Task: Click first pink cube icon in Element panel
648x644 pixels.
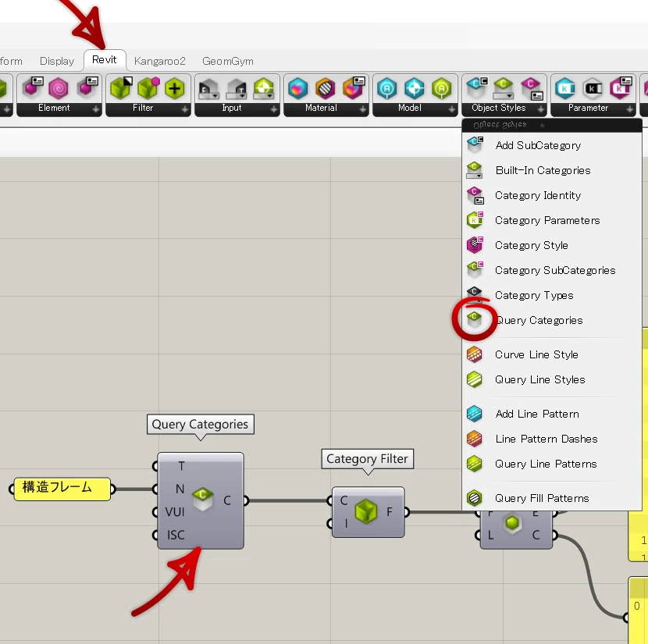Action: pos(32,87)
